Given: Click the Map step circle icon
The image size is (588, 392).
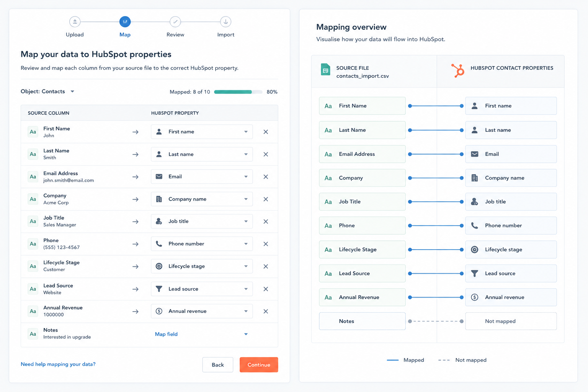Looking at the screenshot, I should point(125,22).
